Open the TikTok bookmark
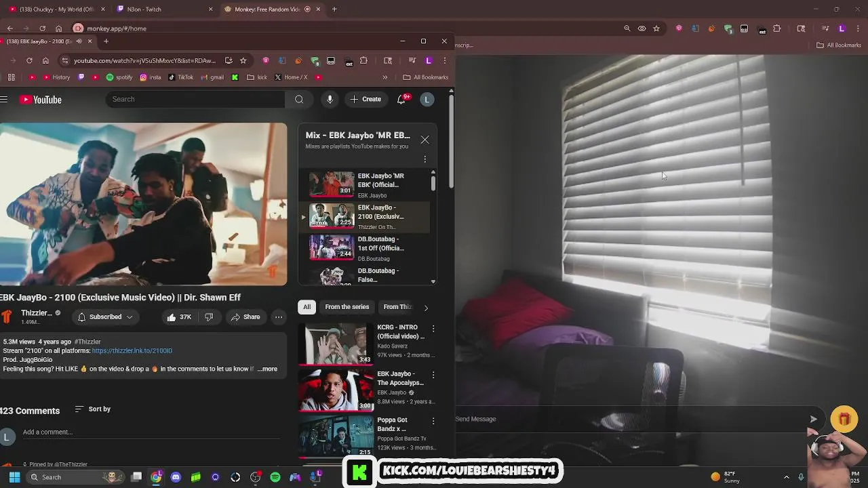This screenshot has width=868, height=488. (x=180, y=77)
